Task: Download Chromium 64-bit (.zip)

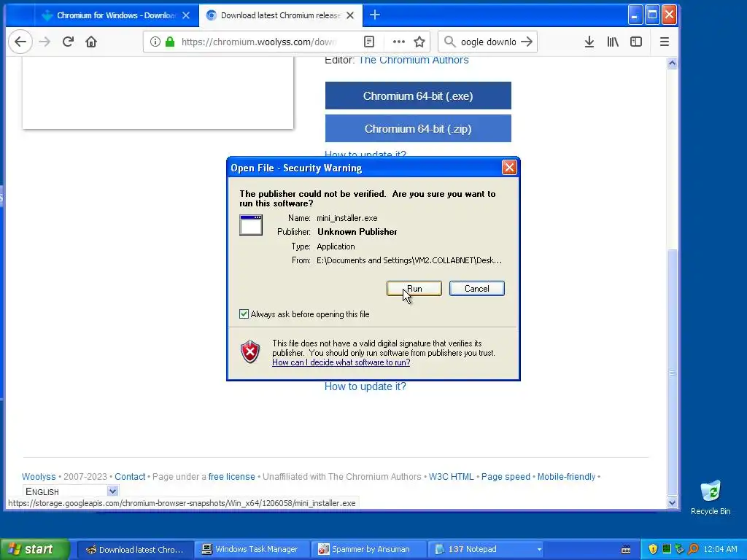Action: tap(418, 128)
